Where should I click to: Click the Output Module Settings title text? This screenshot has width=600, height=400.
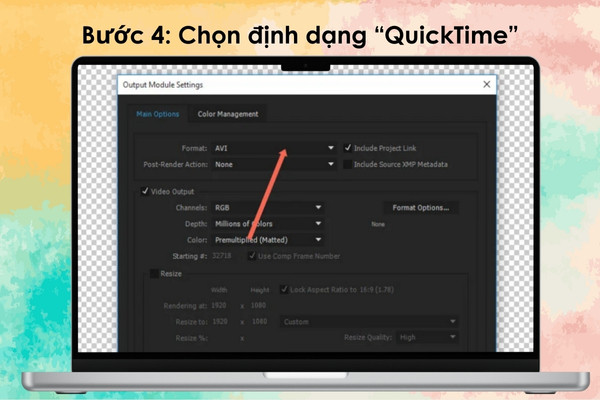(163, 85)
